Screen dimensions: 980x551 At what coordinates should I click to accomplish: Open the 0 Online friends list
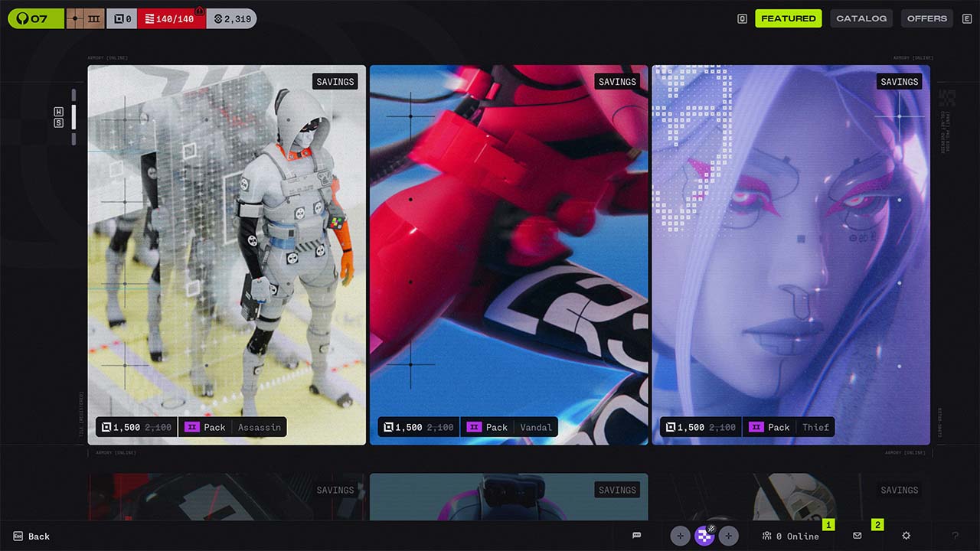pyautogui.click(x=791, y=536)
